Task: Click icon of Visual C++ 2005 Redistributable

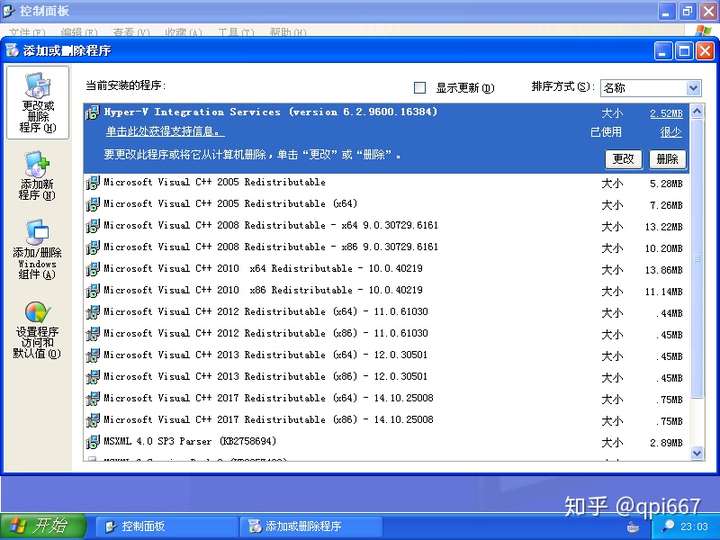Action: (92, 182)
